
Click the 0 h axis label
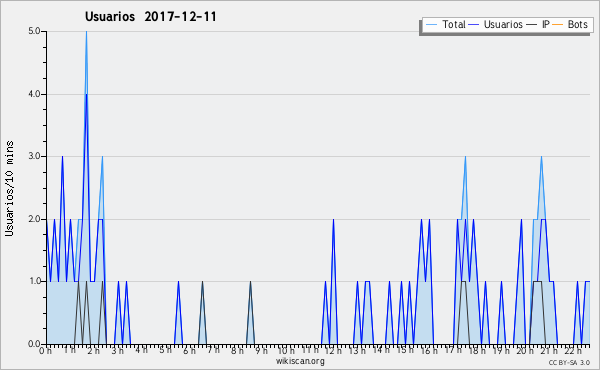tap(45, 350)
